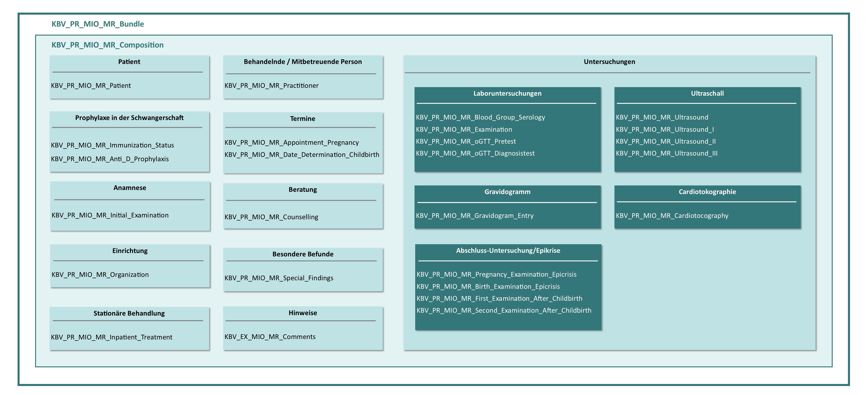
Task: Click KBV_PR_MIO_MR_Special_Findings profile
Action: coord(279,278)
